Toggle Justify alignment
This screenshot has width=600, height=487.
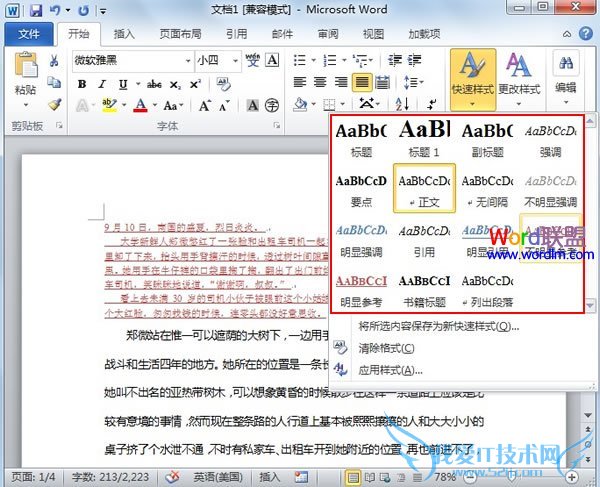362,82
